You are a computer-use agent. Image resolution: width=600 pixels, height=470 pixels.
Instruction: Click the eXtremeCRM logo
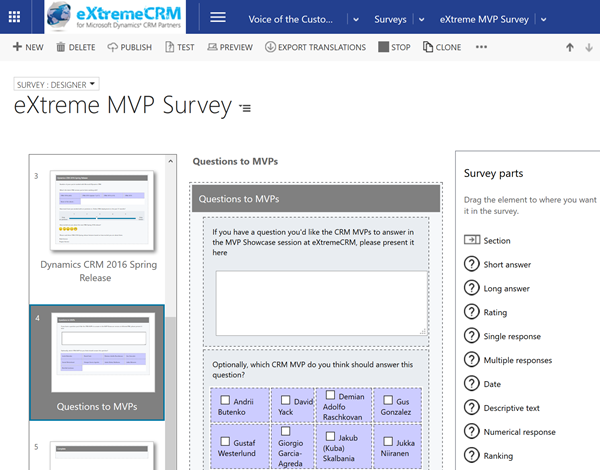click(115, 17)
